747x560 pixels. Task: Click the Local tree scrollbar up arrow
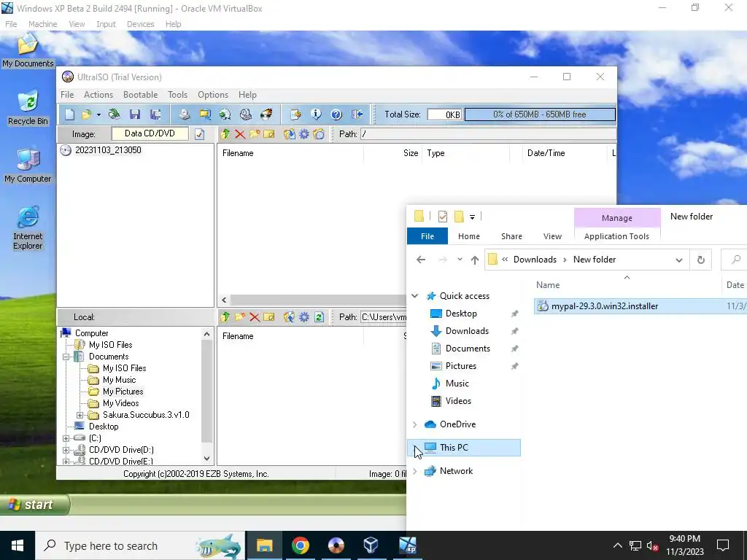click(206, 334)
